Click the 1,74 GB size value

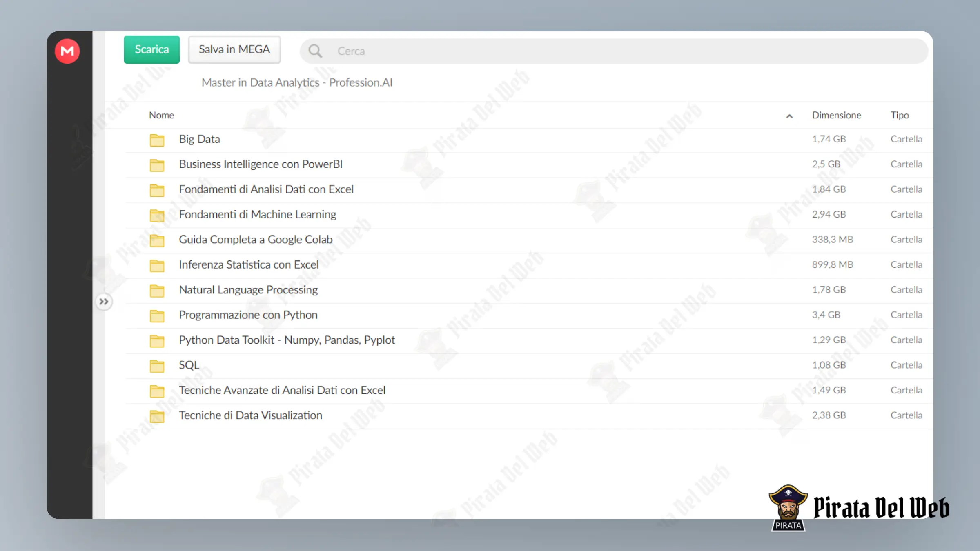[x=829, y=139]
